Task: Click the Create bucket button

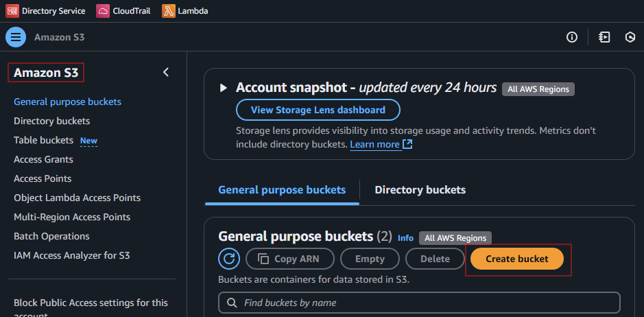Action: [517, 259]
